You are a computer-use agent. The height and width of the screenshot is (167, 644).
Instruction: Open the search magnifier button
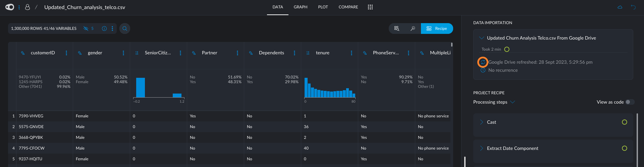(x=125, y=29)
